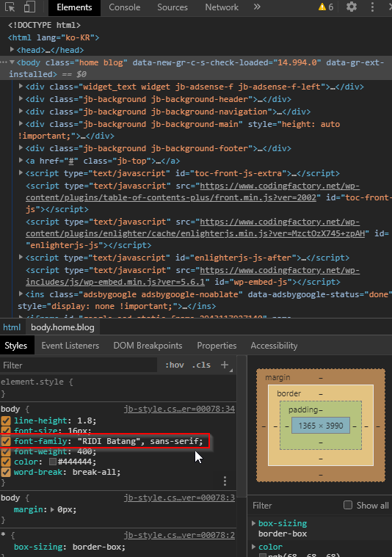Viewport: 392px width, 557px height.
Task: Uncheck the font-weight property checkbox
Action: 6,451
